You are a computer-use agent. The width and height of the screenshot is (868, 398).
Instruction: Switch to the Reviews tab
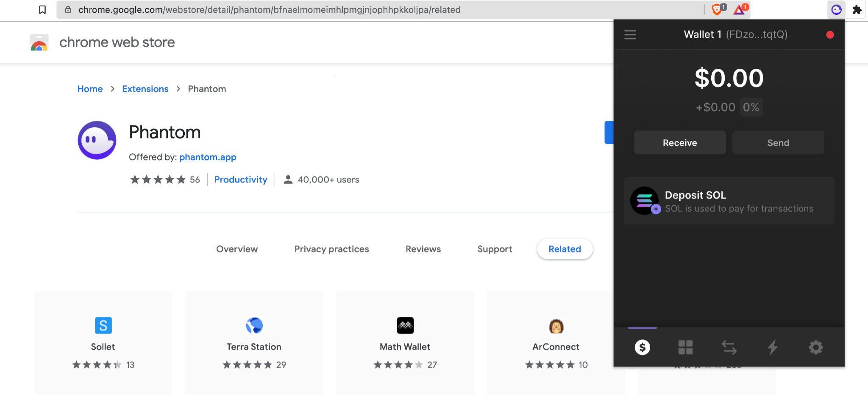(423, 249)
